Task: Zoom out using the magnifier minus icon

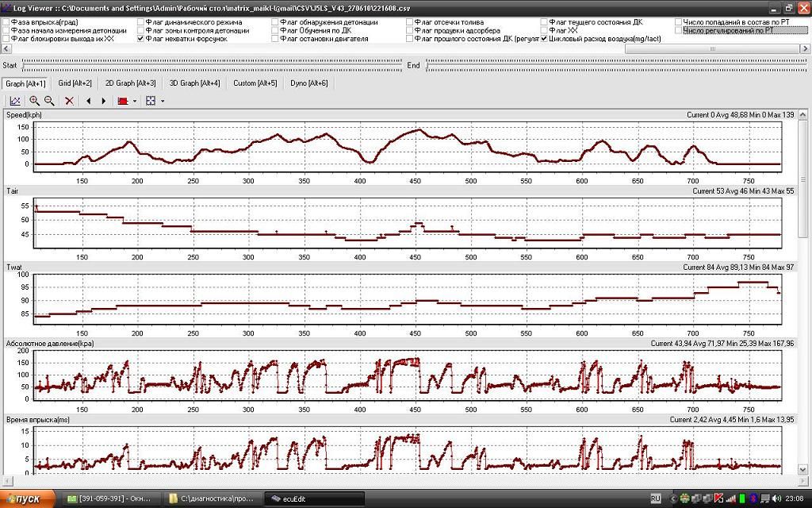Action: click(49, 101)
